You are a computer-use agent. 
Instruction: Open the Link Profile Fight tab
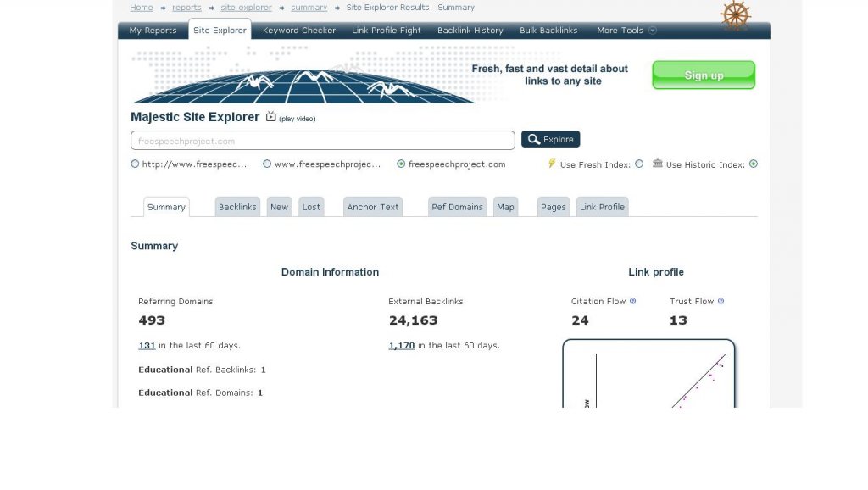[387, 31]
